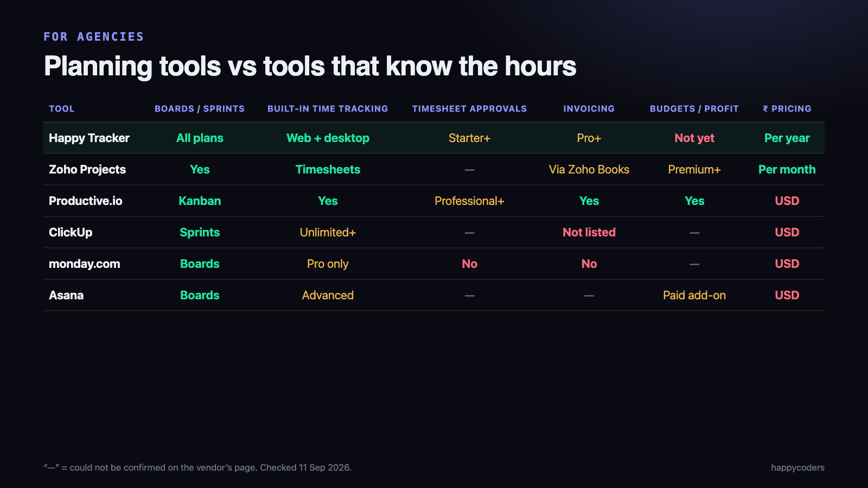Click the INVOICING column header
The width and height of the screenshot is (868, 488).
(x=589, y=108)
